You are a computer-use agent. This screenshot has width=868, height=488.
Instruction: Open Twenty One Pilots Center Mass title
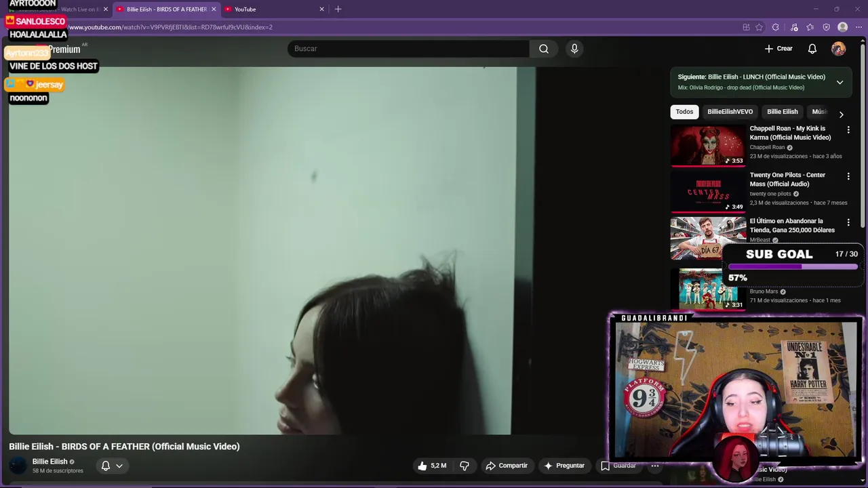click(787, 180)
